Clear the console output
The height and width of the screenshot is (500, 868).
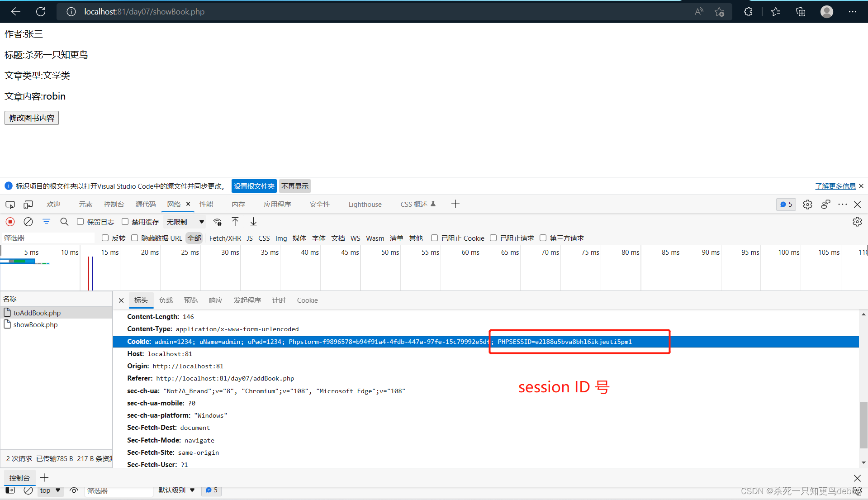click(x=28, y=490)
